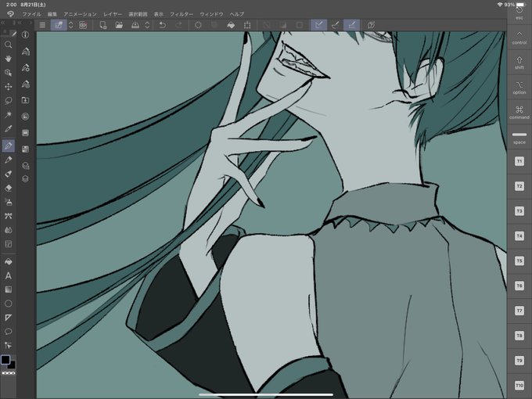532x399 pixels.
Task: Tap the T5 edge keyboard button
Action: tap(519, 261)
